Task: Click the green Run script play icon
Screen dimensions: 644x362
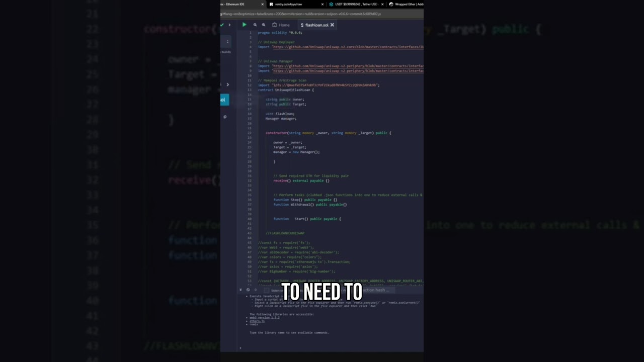Action: pos(245,25)
